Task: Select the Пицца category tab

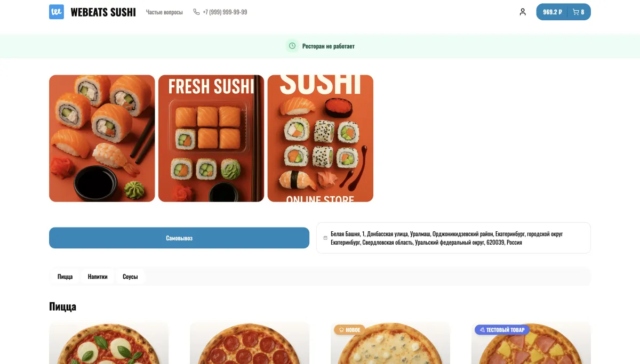Action: point(65,277)
